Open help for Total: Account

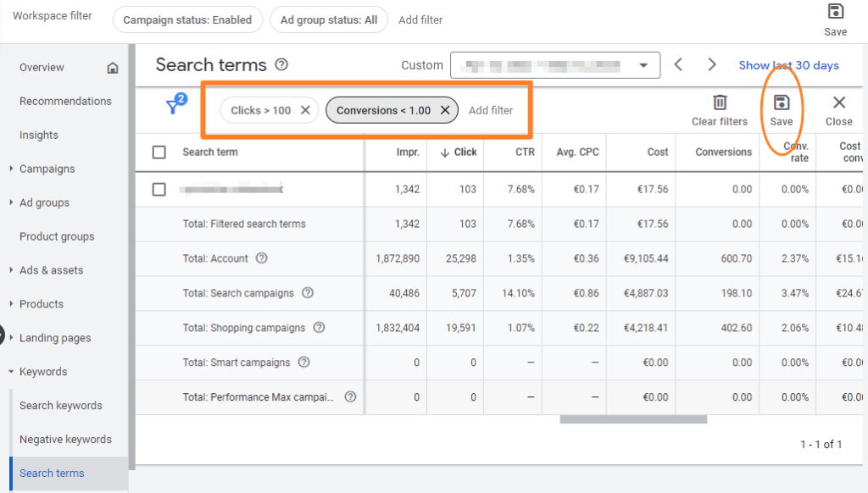tap(262, 258)
